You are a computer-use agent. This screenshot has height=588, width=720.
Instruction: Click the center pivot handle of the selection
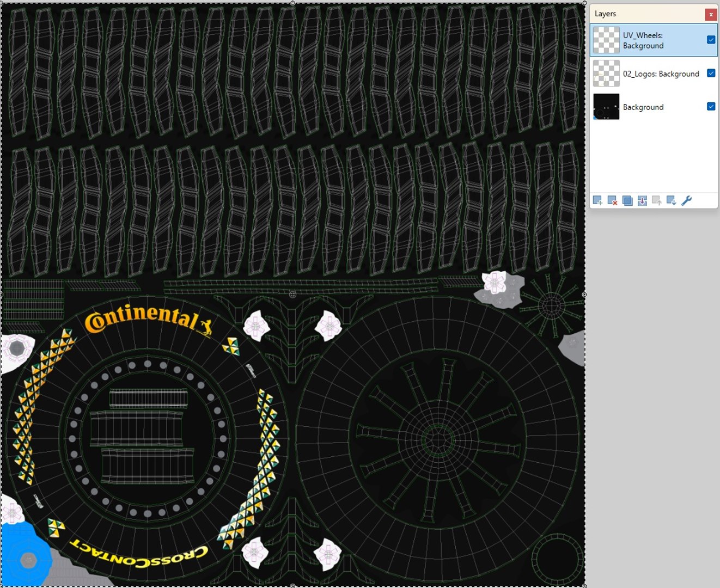pyautogui.click(x=293, y=295)
